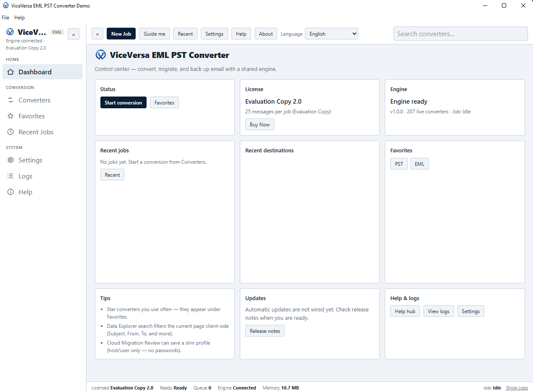
Task: Click the Recent Jobs clock icon
Action: (11, 132)
